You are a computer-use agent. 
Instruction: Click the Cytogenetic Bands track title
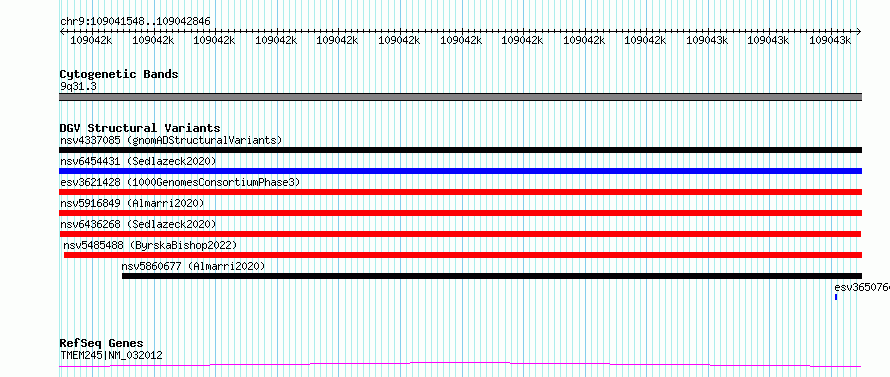[x=119, y=74]
